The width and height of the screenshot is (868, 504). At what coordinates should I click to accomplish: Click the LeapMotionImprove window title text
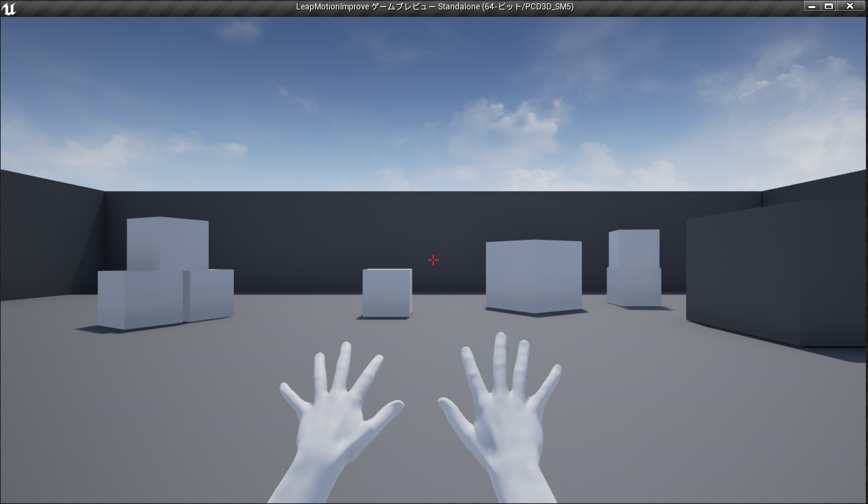point(435,7)
